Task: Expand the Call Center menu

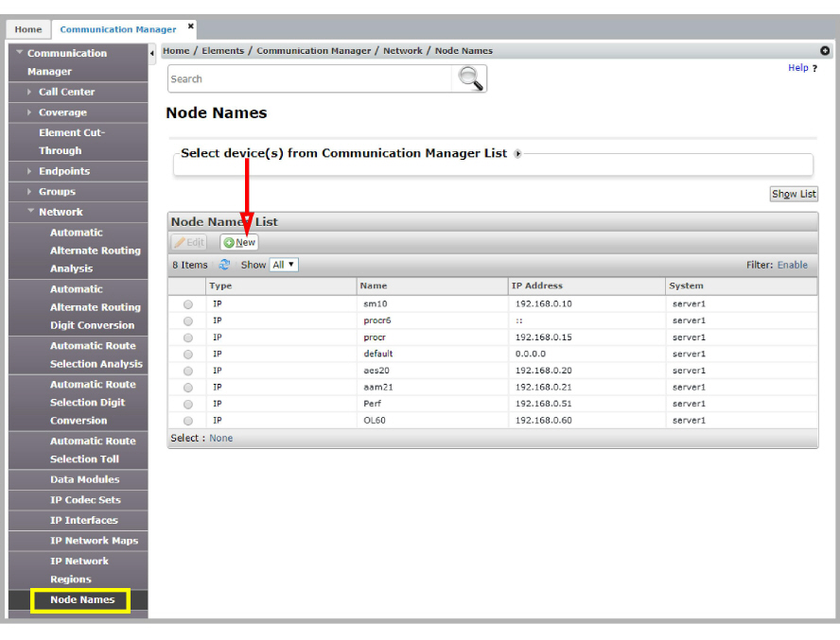Action: (x=29, y=92)
